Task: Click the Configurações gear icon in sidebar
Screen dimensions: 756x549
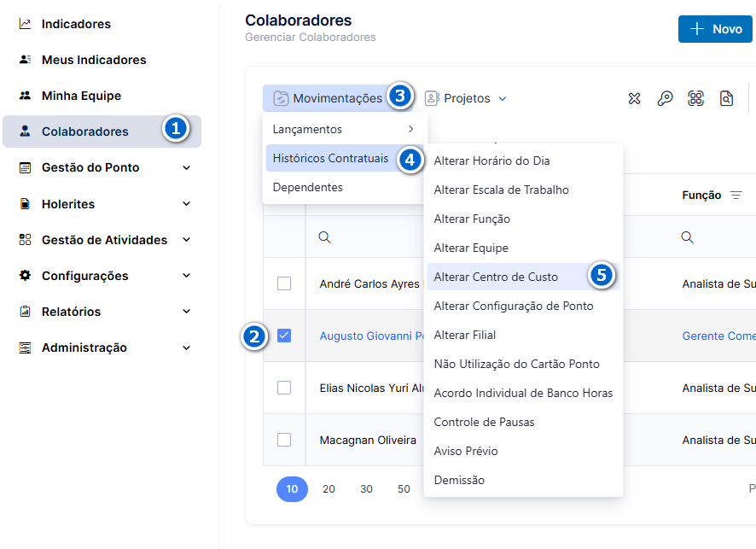Action: point(25,276)
